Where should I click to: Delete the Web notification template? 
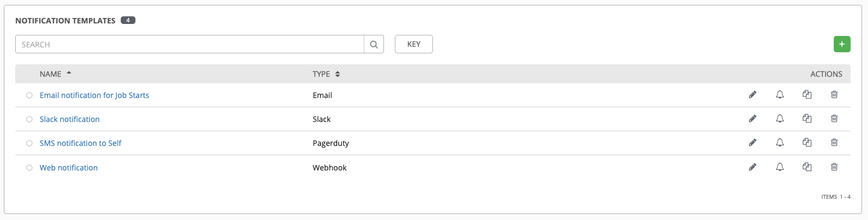click(x=834, y=167)
